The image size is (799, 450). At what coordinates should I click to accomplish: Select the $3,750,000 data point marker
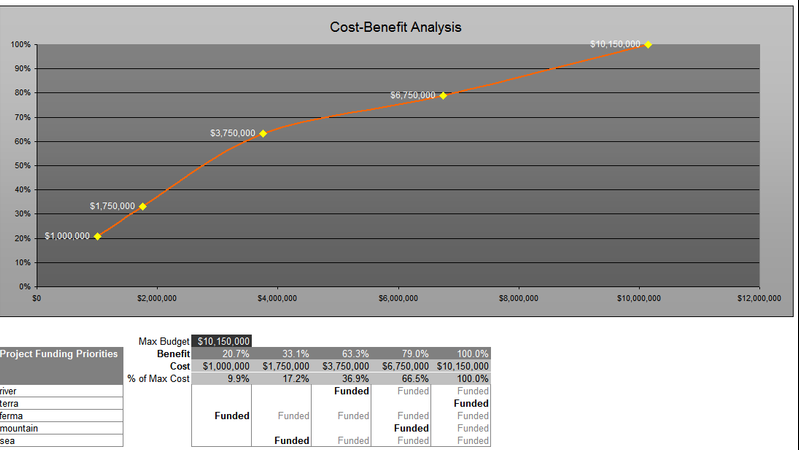263,134
